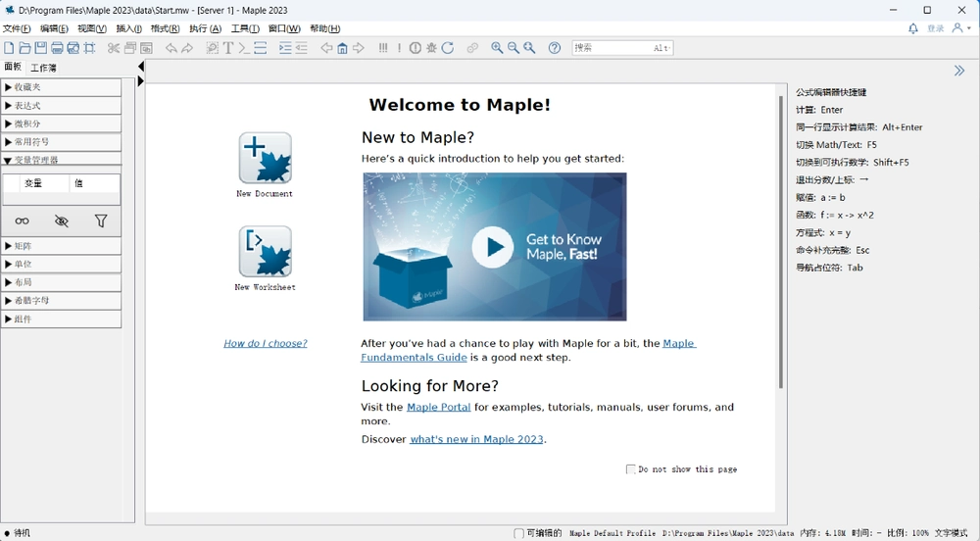Expand the 微积分 palette
The image size is (980, 541).
point(61,123)
